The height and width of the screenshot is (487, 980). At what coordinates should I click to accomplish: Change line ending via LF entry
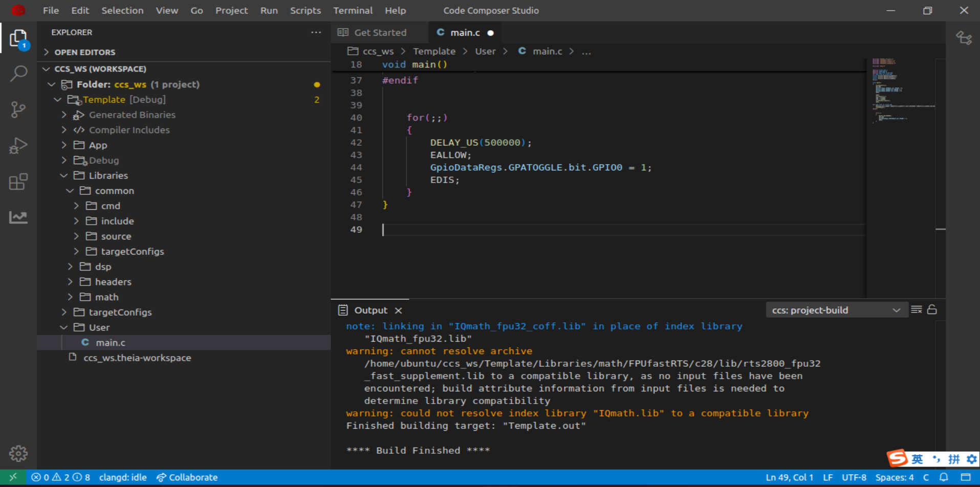tap(827, 477)
